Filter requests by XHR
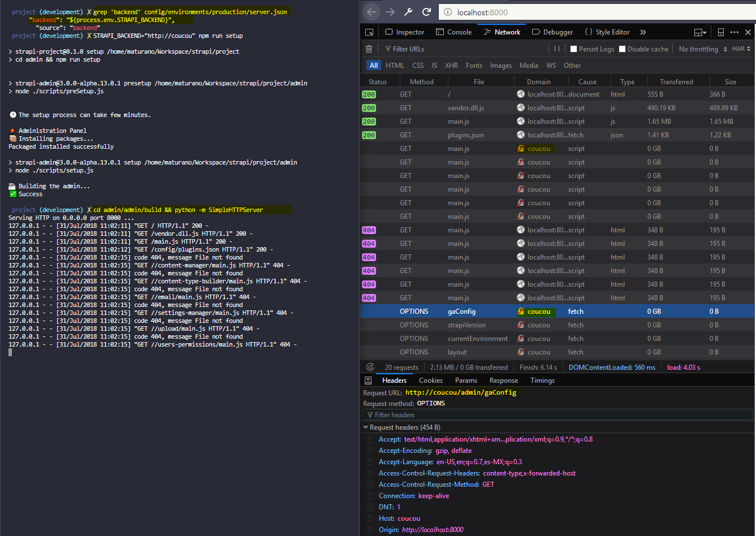Viewport: 756px width, 536px height. tap(451, 66)
